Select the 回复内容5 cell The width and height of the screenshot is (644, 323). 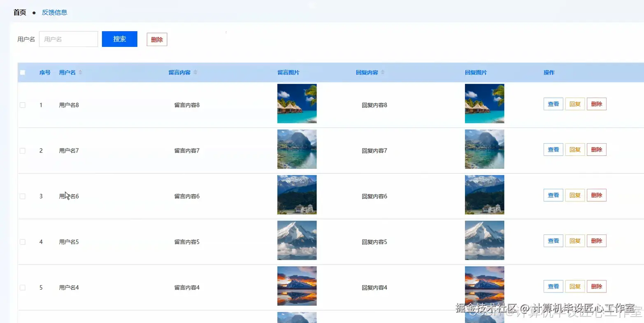coord(374,242)
